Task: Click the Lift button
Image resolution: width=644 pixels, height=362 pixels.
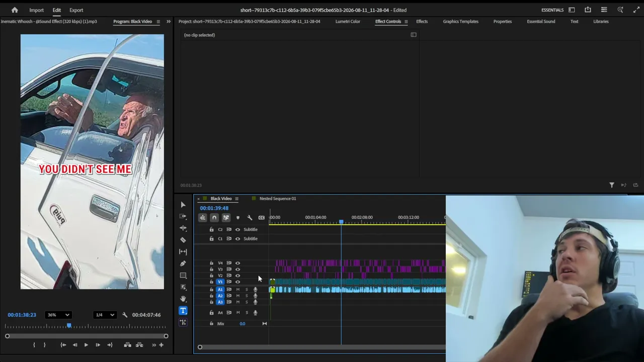Action: pyautogui.click(x=127, y=345)
